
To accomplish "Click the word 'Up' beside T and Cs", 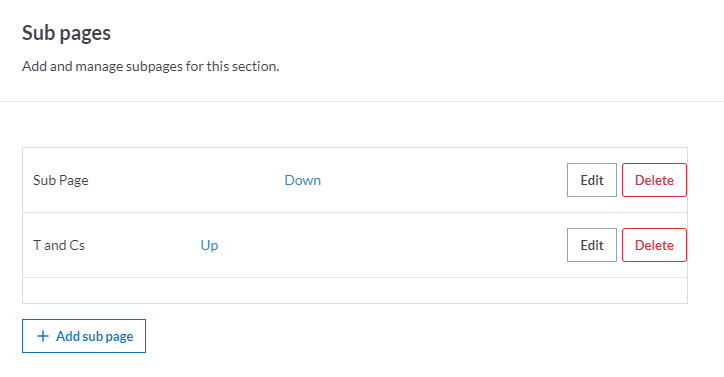I will [209, 245].
